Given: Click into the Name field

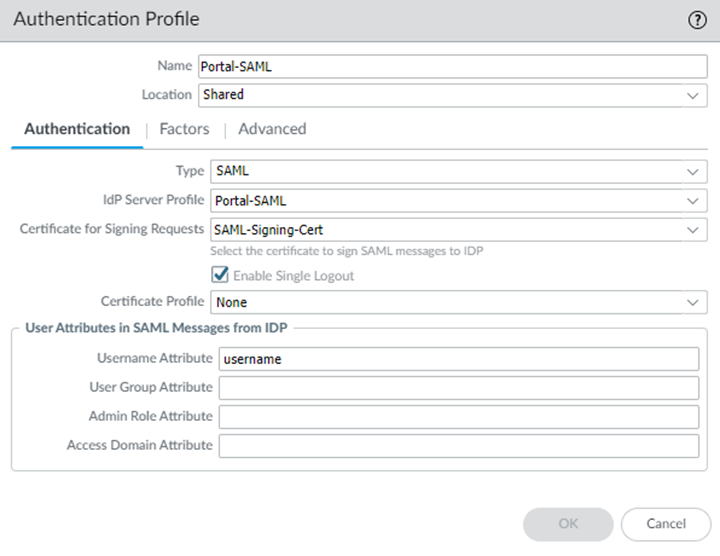Looking at the screenshot, I should coord(452,66).
